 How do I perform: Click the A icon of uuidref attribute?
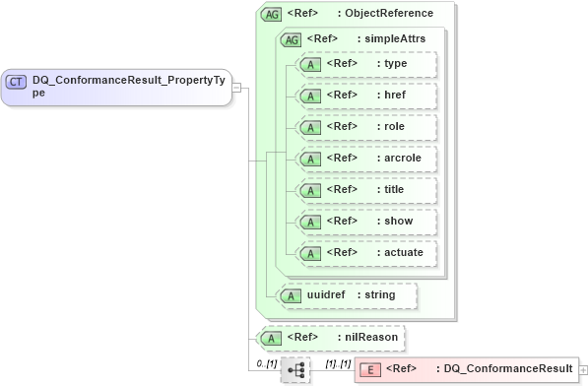pos(291,296)
